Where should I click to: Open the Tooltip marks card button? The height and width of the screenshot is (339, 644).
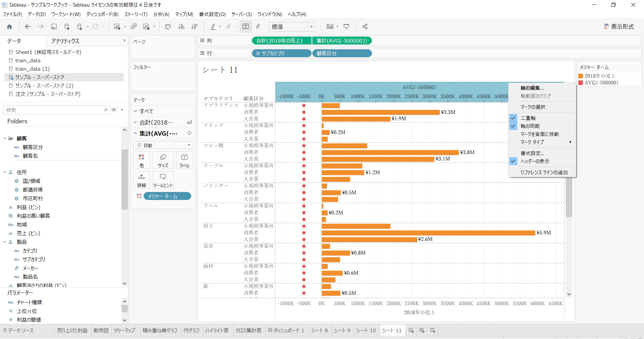click(x=163, y=180)
